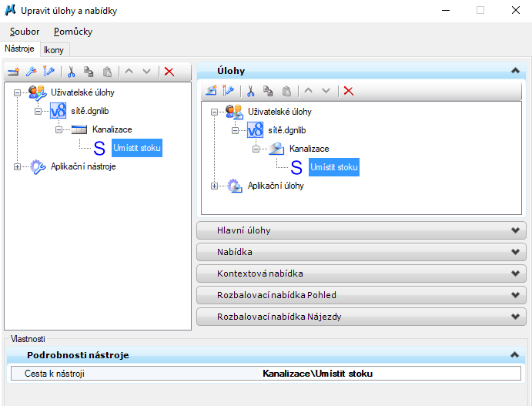Expand Aplikační úlohy node in Úlohy tree
The image size is (532, 406).
(214, 186)
